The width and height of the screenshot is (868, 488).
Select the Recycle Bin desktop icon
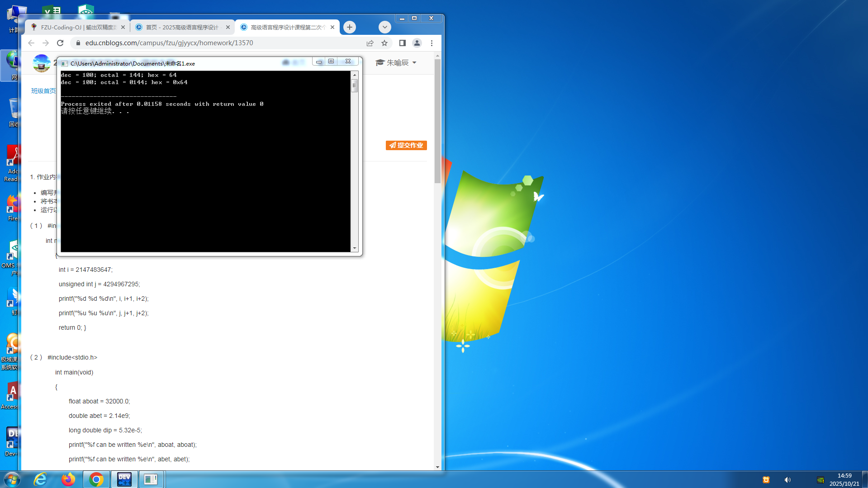(x=13, y=113)
